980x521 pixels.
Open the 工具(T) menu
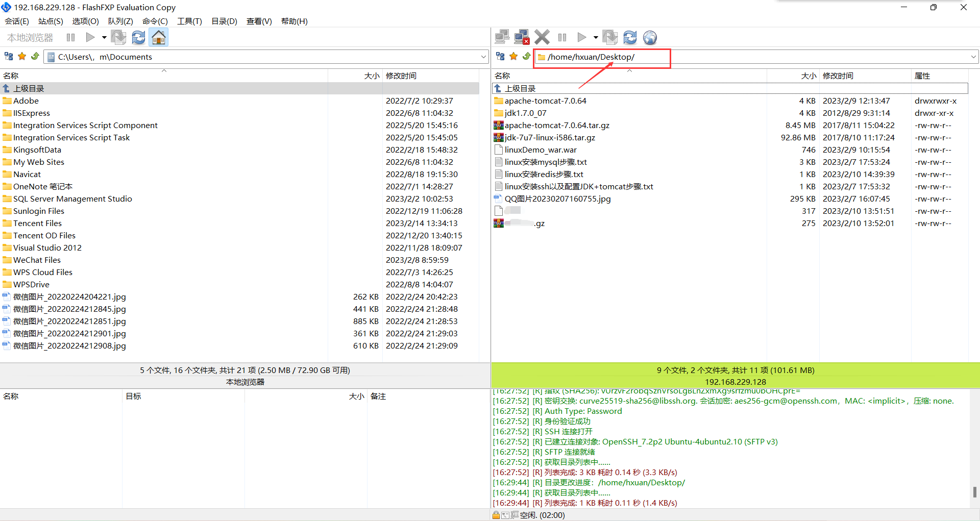coord(189,21)
